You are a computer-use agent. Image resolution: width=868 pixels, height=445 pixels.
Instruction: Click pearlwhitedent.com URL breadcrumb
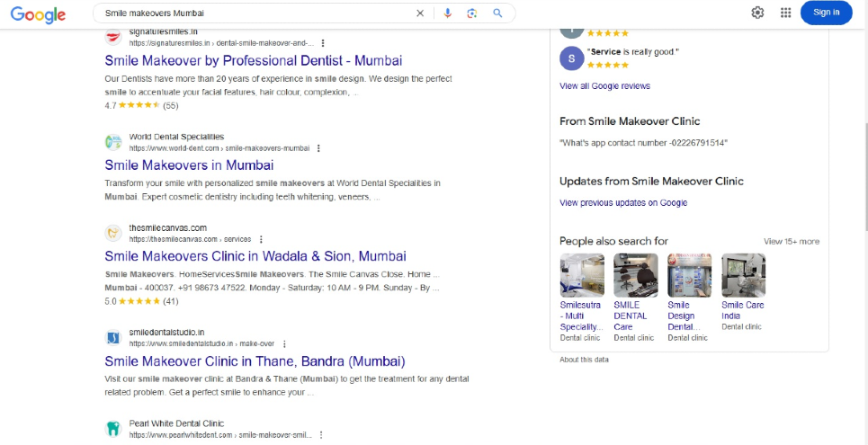(x=221, y=435)
